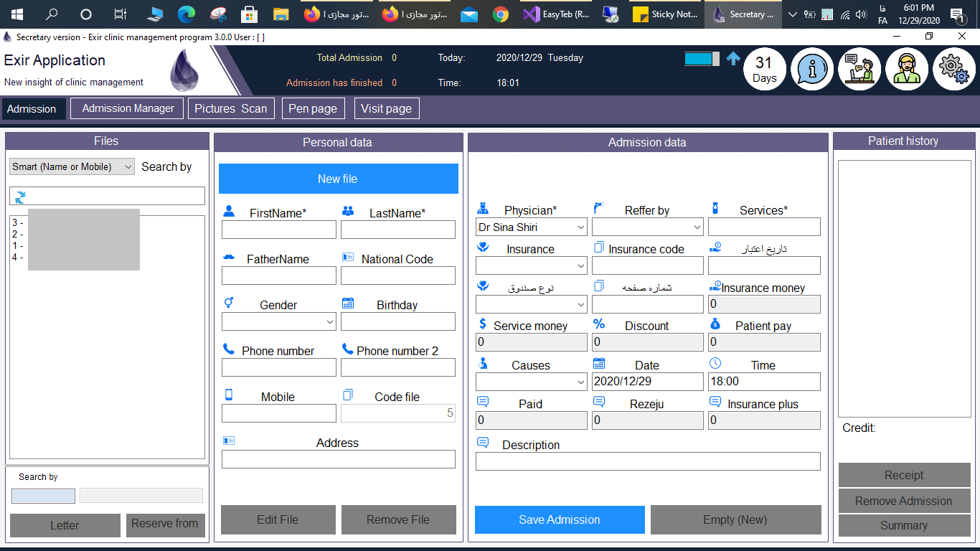Click the Birthday calendar icon
980x551 pixels.
tap(348, 303)
